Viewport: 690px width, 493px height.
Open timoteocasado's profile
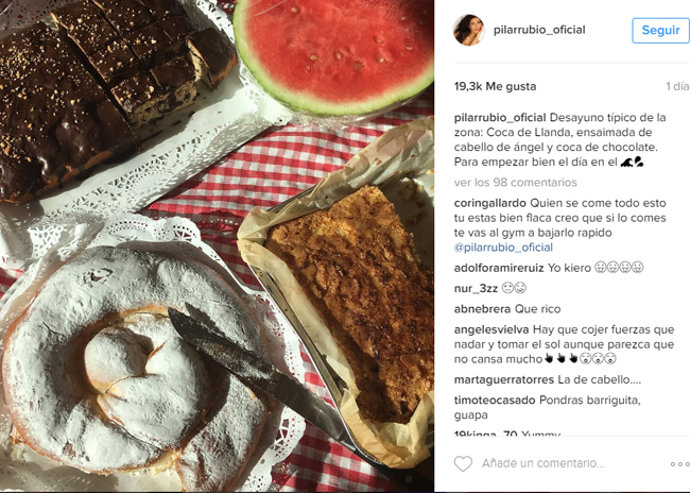[x=495, y=400]
